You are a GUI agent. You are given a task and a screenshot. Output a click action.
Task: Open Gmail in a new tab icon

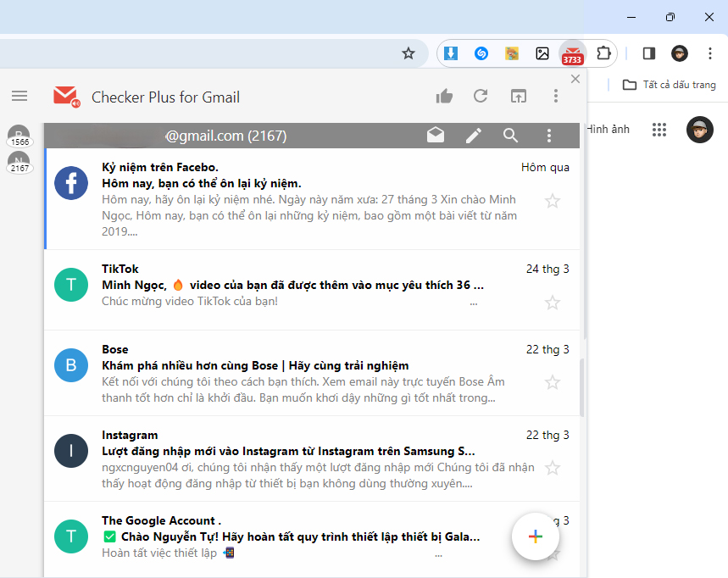tap(518, 96)
